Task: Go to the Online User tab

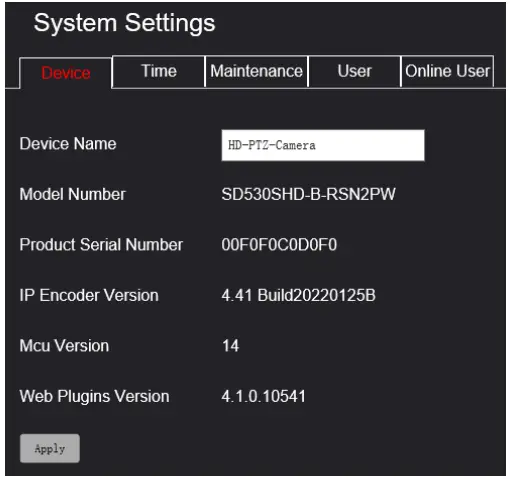Action: (x=447, y=71)
